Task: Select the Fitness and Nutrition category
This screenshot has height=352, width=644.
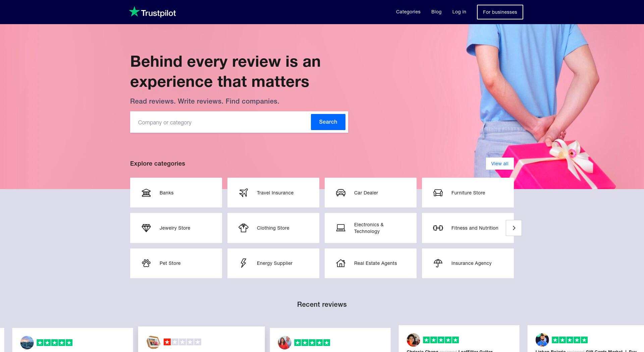Action: (468, 228)
